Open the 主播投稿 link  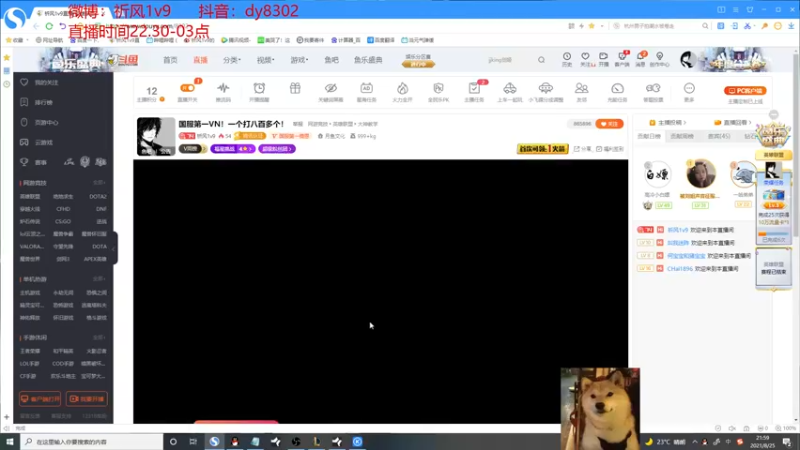click(x=667, y=122)
